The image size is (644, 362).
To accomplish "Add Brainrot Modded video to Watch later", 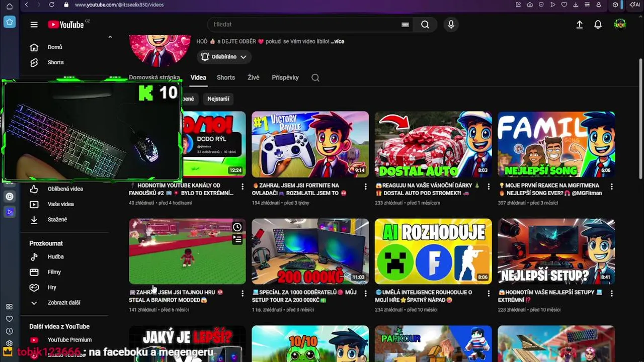I will (x=237, y=227).
